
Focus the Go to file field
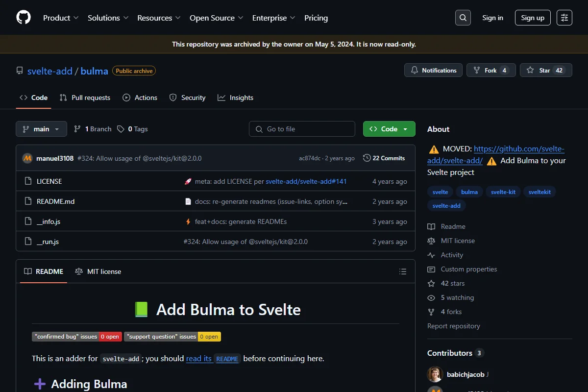(302, 129)
